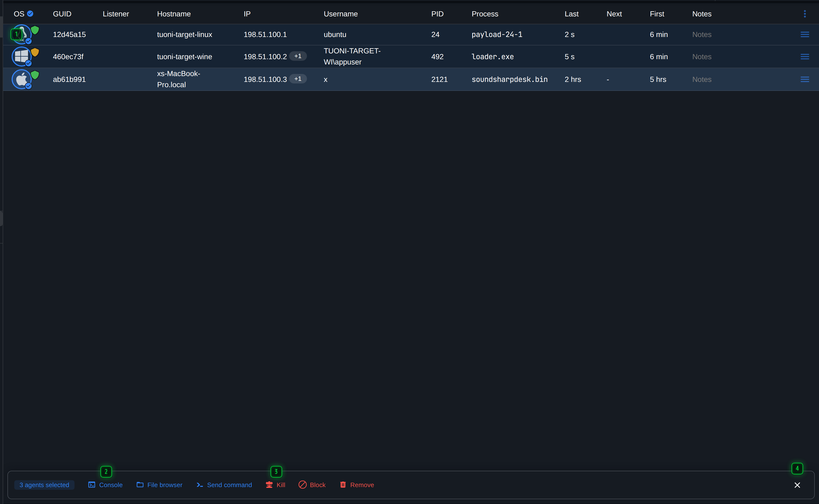Image resolution: width=819 pixels, height=504 pixels.
Task: Expand extra IPs badge for 198.51.100.2
Action: pos(298,56)
